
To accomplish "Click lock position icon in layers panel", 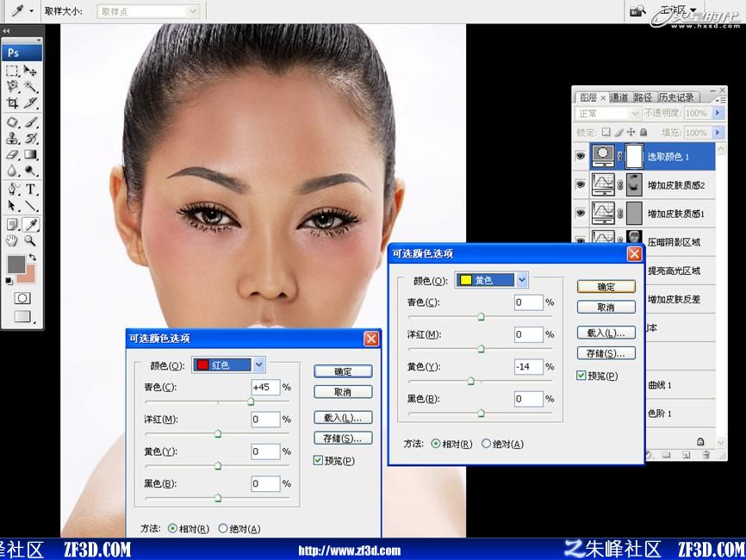I will (631, 132).
